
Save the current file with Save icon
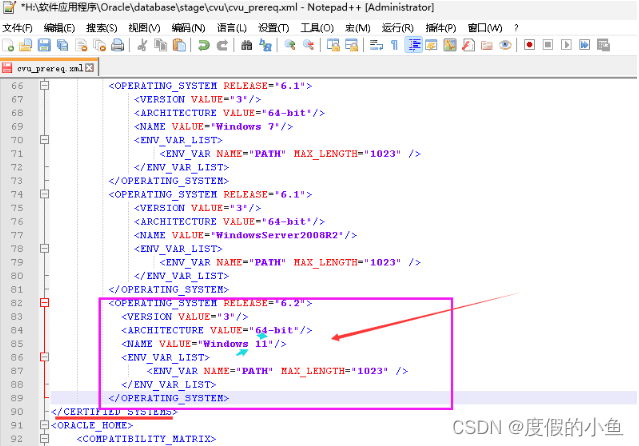(44, 45)
